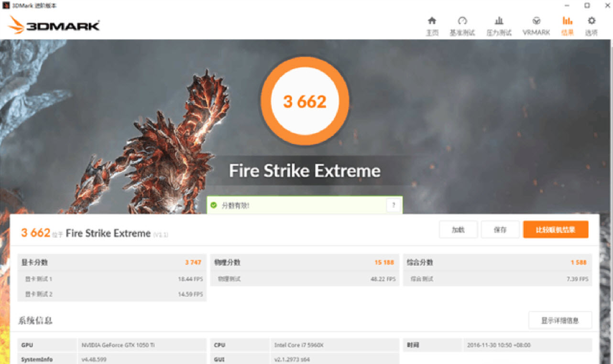This screenshot has width=613, height=364.
Task: Click the 3 662 score inside orange circle
Action: [x=305, y=101]
